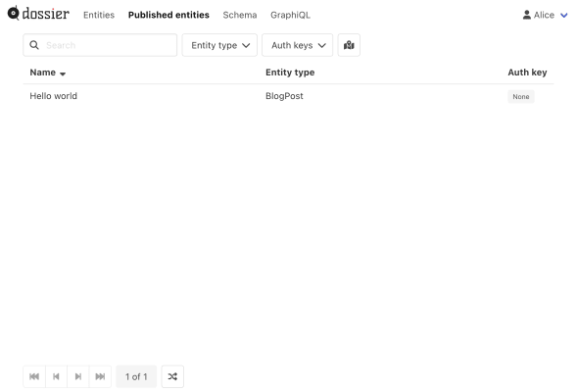The image size is (577, 392).
Task: Click the Entity type column header
Action: click(290, 73)
